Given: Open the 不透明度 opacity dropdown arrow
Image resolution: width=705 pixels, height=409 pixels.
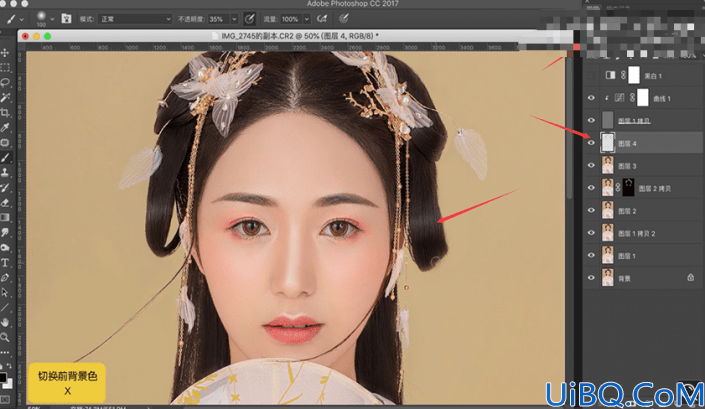Looking at the screenshot, I should click(234, 19).
